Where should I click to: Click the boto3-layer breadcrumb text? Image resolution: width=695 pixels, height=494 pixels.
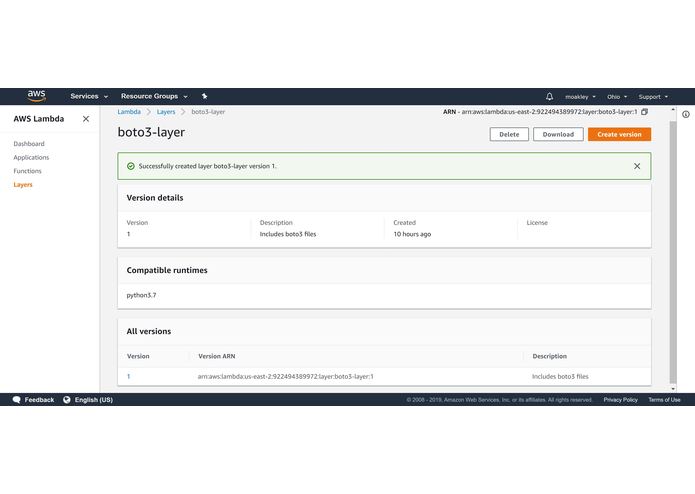tap(208, 112)
